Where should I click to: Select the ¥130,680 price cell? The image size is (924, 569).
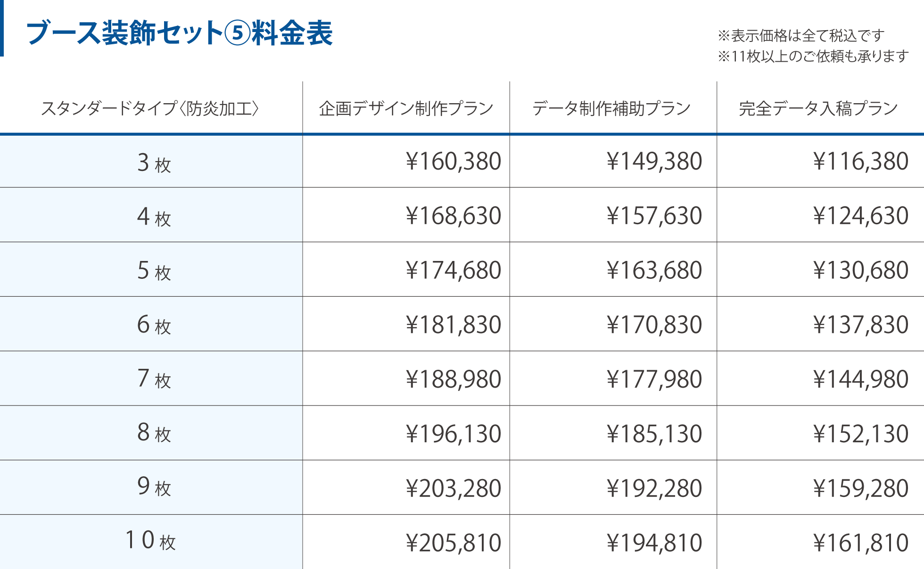[861, 270]
